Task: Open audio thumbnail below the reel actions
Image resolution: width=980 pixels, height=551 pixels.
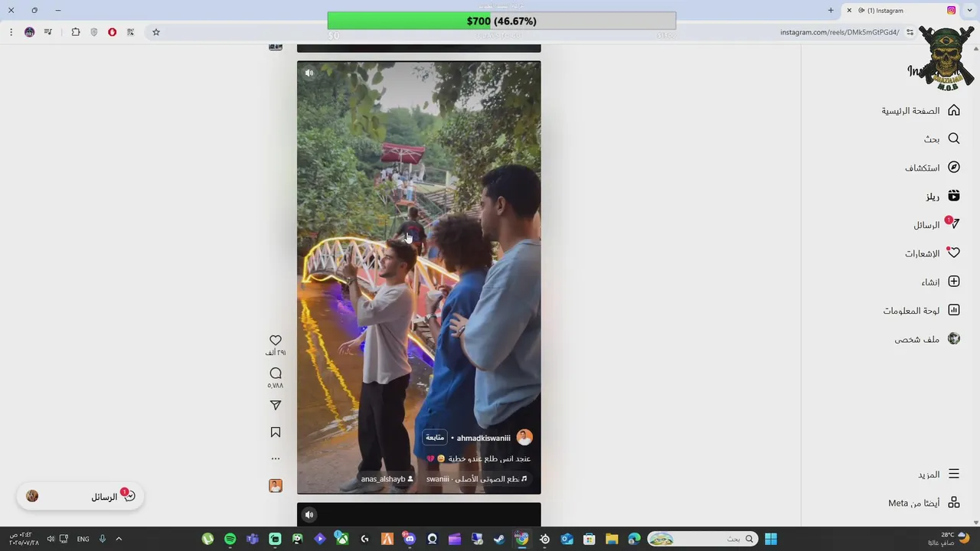Action: coord(276,486)
